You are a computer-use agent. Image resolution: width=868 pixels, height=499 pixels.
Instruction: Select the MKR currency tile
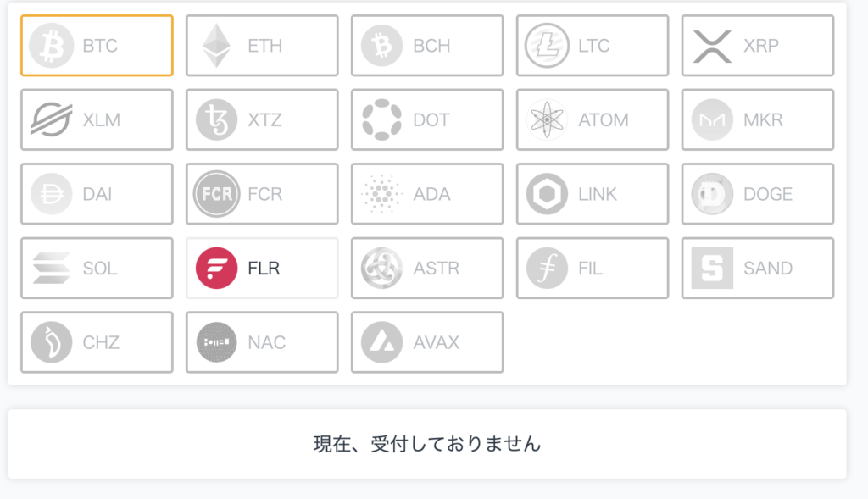[757, 119]
